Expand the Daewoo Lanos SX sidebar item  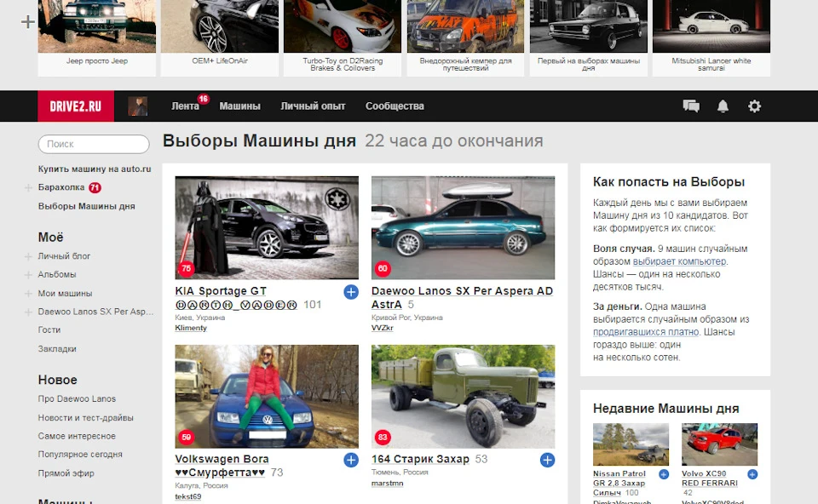[28, 312]
